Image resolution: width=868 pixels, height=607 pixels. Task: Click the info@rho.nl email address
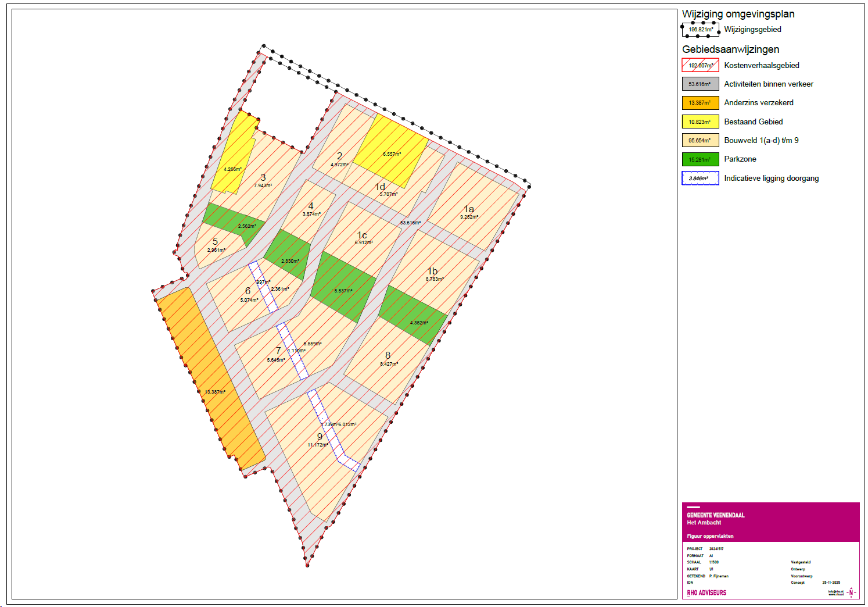pyautogui.click(x=835, y=591)
